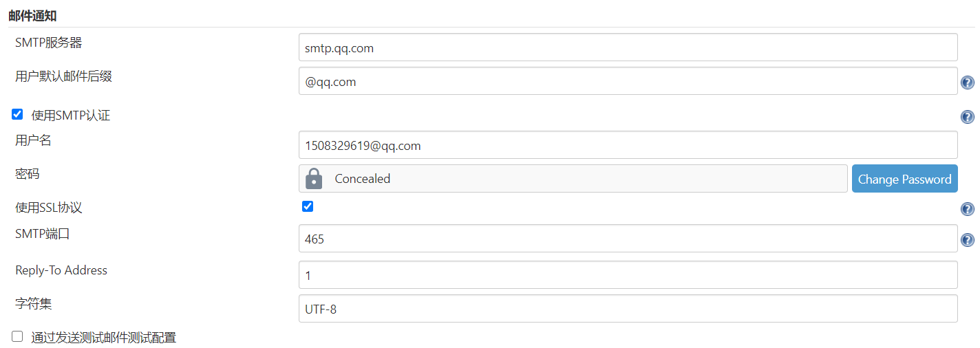Show help for SMTP端口 field
Viewport: 980px width, 348px height.
[967, 240]
